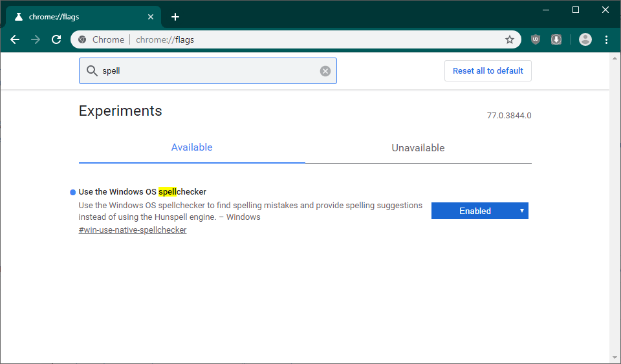Click the chrome://flags URL in the address bar
621x364 pixels.
point(165,39)
